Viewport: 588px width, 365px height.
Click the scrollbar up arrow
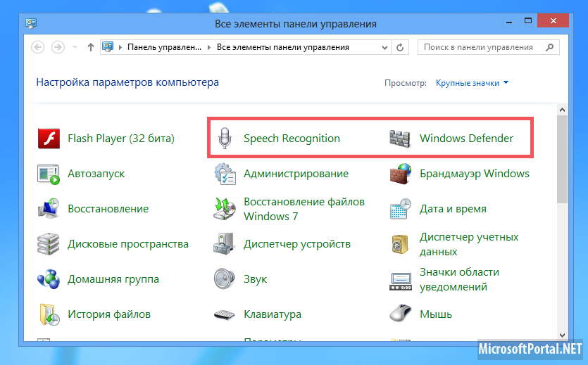click(x=562, y=110)
